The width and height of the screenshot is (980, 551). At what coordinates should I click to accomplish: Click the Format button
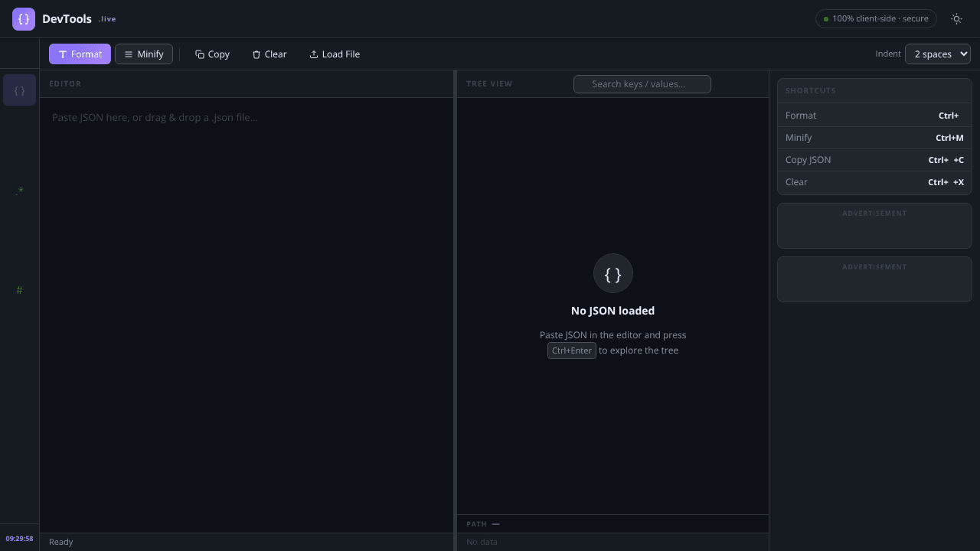(80, 54)
